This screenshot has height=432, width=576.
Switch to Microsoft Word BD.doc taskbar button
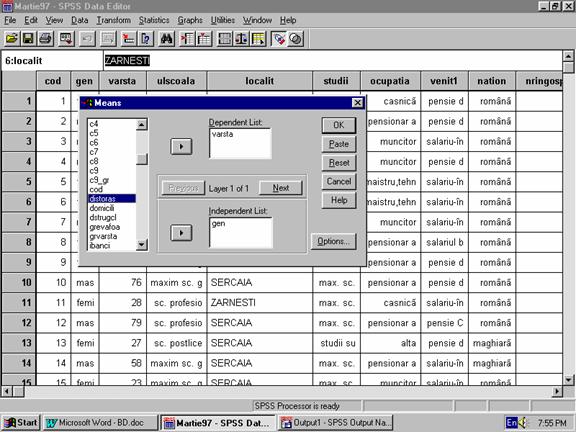(x=100, y=423)
